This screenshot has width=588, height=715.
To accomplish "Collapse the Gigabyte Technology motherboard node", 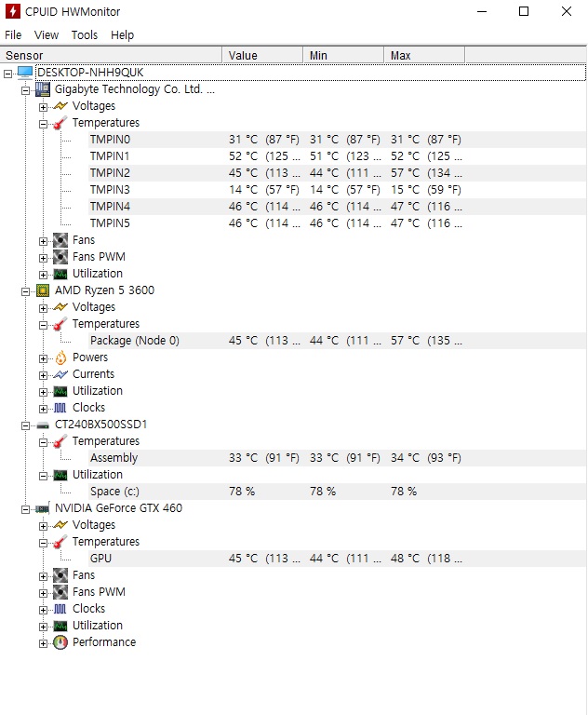I will point(25,90).
